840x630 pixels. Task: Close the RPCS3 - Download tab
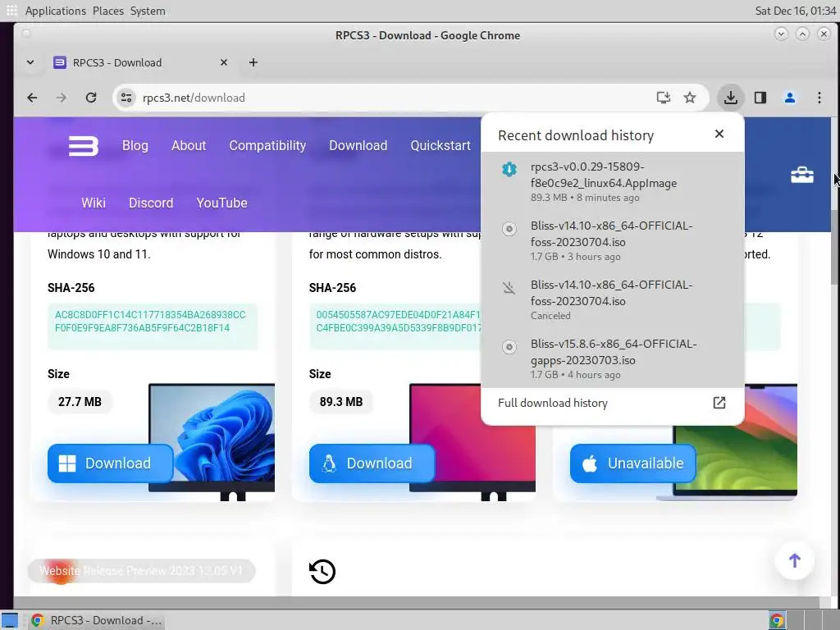[224, 62]
